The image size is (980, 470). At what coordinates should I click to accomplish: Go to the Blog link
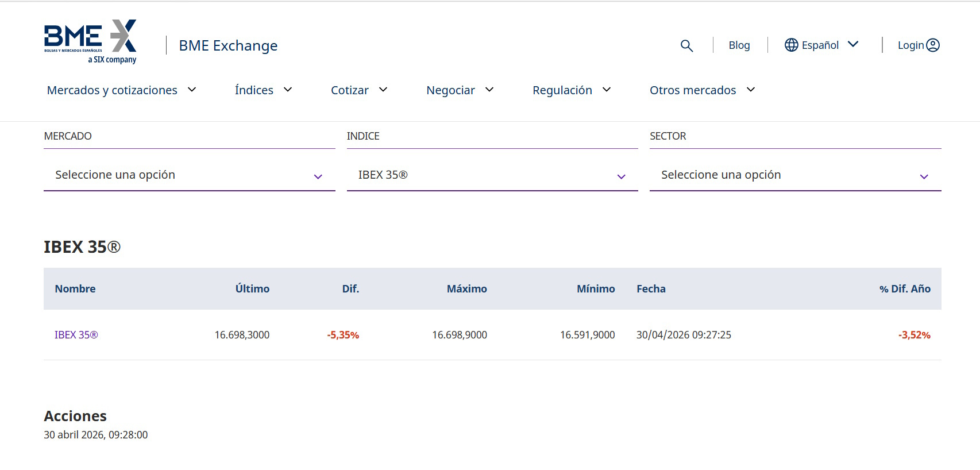(739, 45)
